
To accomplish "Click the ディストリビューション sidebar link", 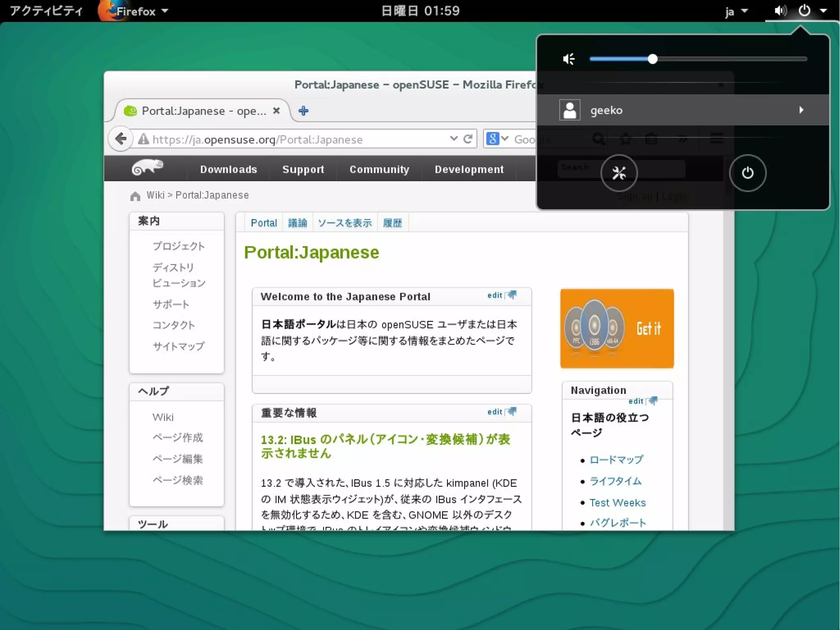I will click(x=179, y=275).
